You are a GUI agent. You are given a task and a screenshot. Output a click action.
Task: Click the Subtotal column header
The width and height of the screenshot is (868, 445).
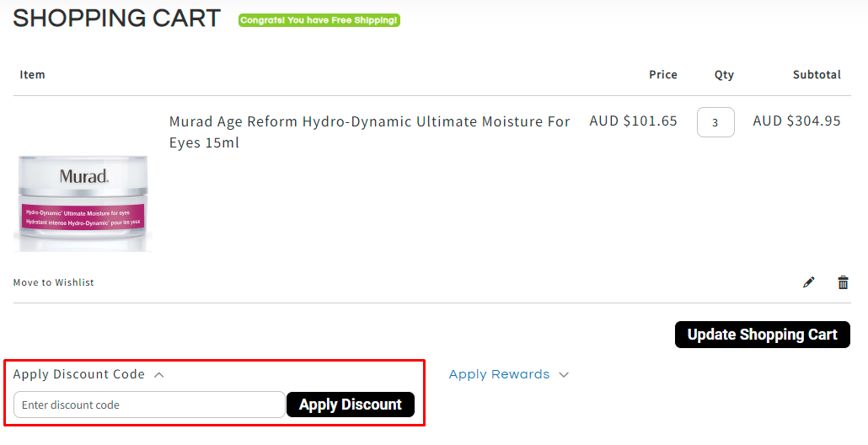(816, 75)
